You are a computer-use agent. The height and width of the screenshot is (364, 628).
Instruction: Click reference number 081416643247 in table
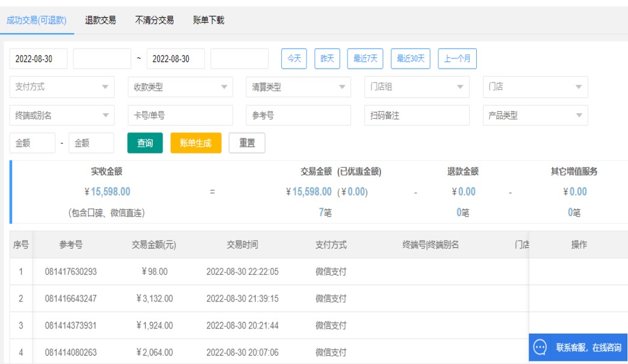click(x=70, y=298)
